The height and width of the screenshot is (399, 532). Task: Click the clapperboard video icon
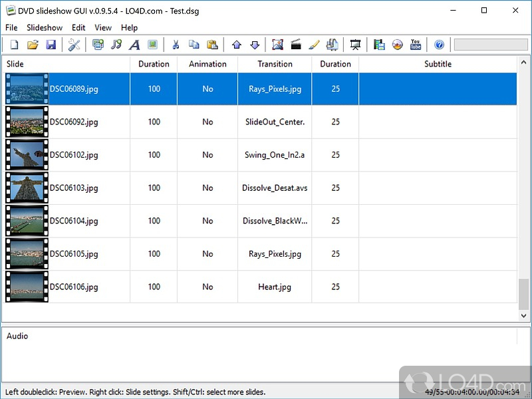point(296,45)
